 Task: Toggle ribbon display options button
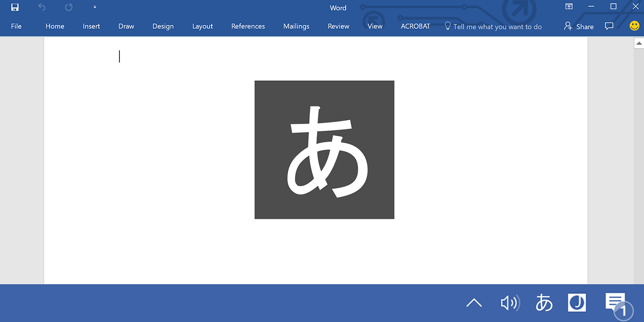569,7
